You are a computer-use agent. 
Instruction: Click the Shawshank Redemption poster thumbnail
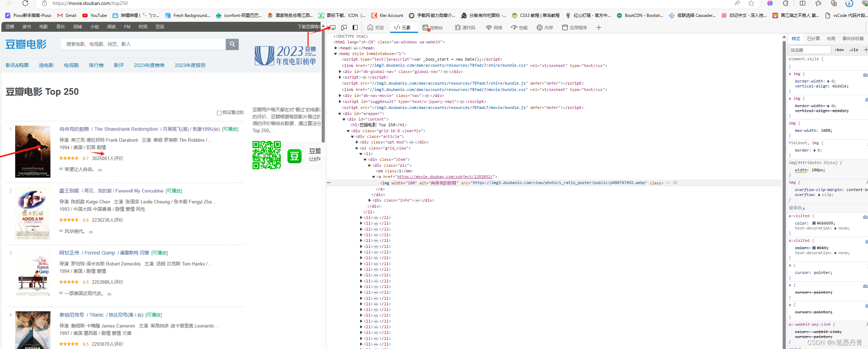(x=33, y=151)
